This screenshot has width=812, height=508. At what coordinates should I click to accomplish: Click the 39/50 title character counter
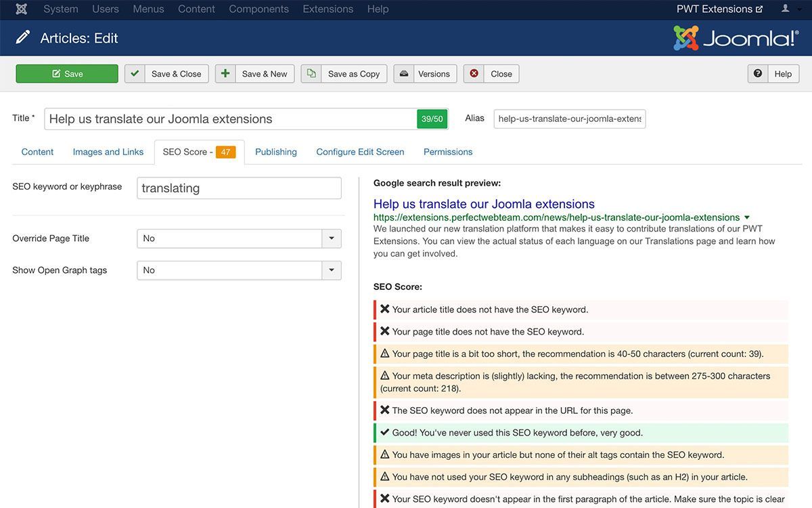tap(432, 119)
